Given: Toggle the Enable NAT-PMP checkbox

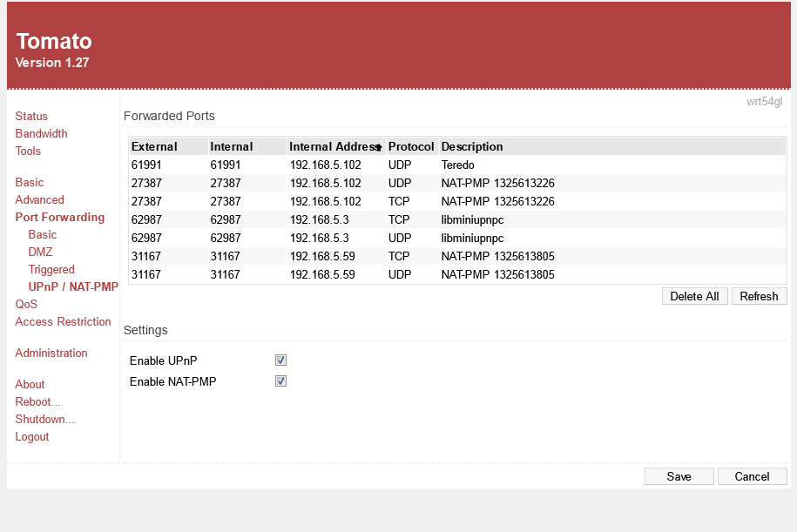Looking at the screenshot, I should 280,381.
